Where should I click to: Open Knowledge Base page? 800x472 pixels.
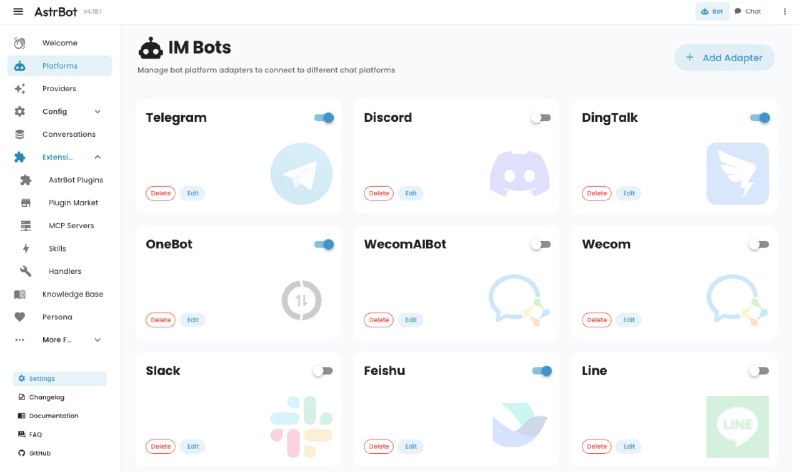(60, 294)
